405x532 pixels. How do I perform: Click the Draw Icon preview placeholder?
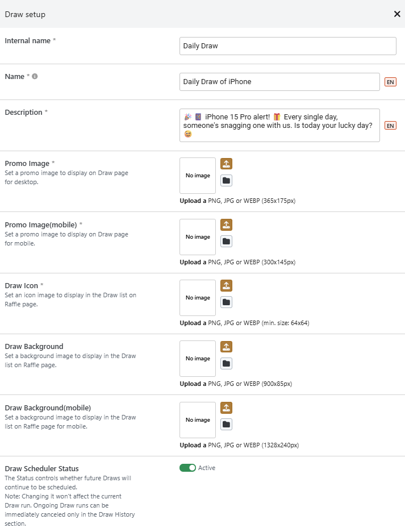coord(198,298)
